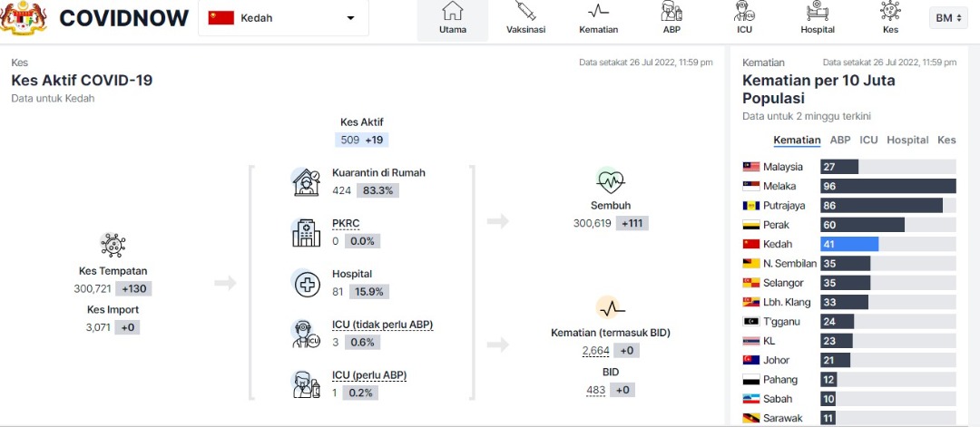Screen dimensions: 980x427
Task: Go to the Hospital navigation tab
Action: (818, 19)
